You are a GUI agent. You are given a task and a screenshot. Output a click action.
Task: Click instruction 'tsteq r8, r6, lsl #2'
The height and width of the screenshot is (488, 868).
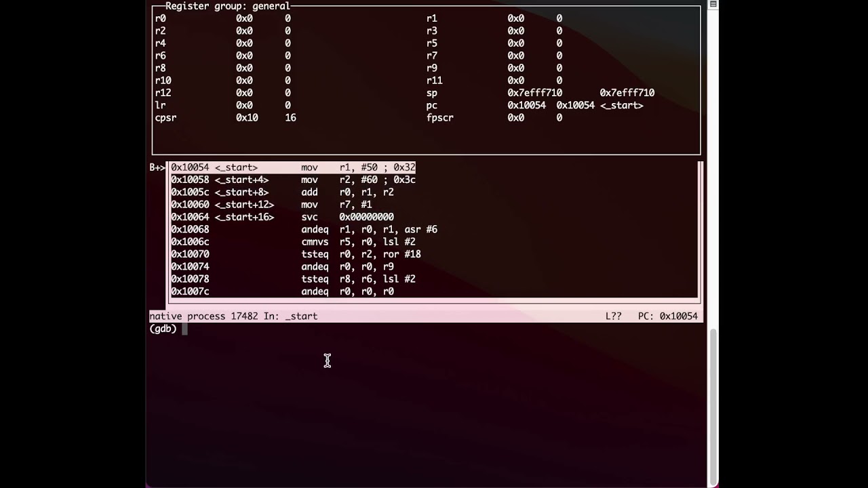click(358, 279)
